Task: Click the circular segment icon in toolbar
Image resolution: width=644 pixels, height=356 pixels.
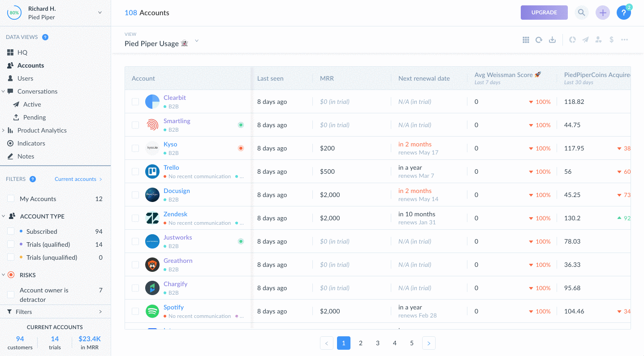Action: [572, 40]
